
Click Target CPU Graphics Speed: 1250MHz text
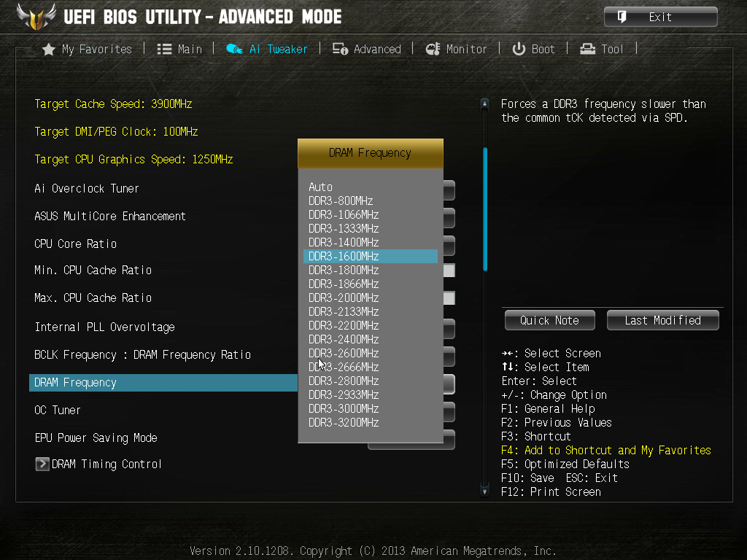click(x=134, y=159)
